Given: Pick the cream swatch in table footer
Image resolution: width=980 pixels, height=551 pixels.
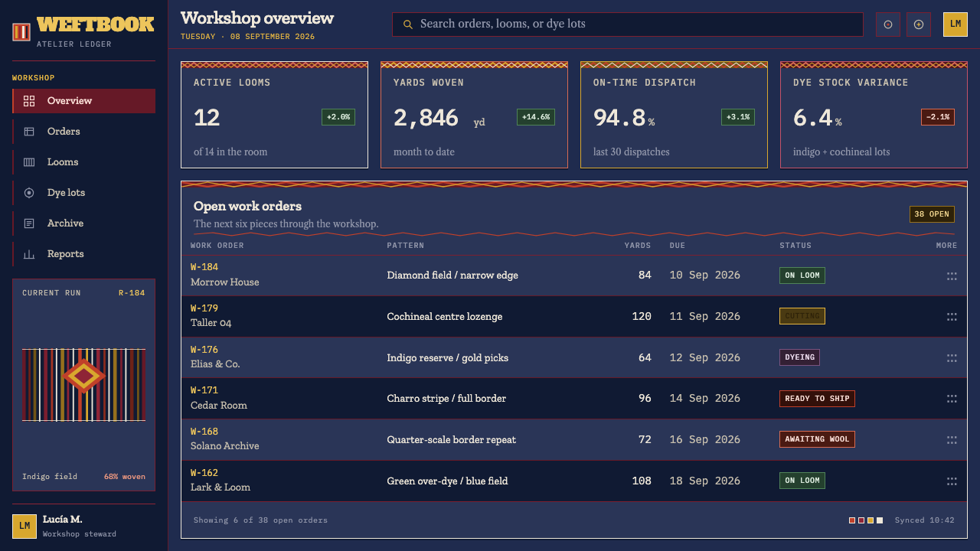Looking at the screenshot, I should click(x=880, y=520).
